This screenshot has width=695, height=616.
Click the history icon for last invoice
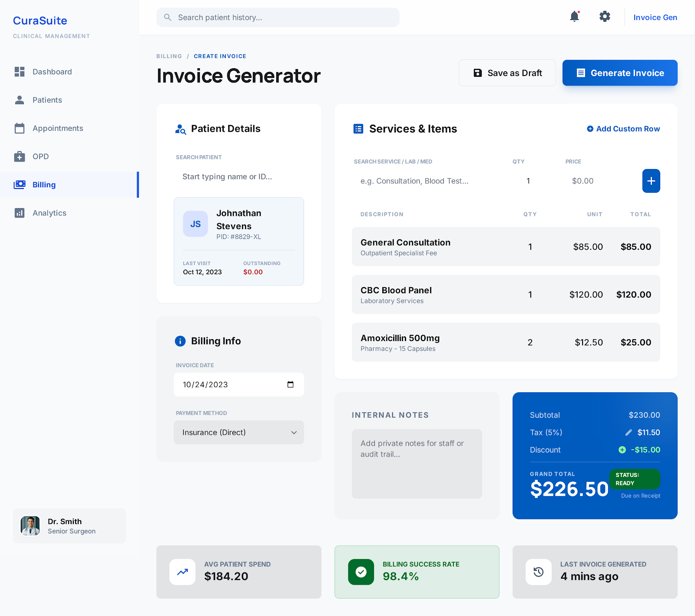coord(539,572)
